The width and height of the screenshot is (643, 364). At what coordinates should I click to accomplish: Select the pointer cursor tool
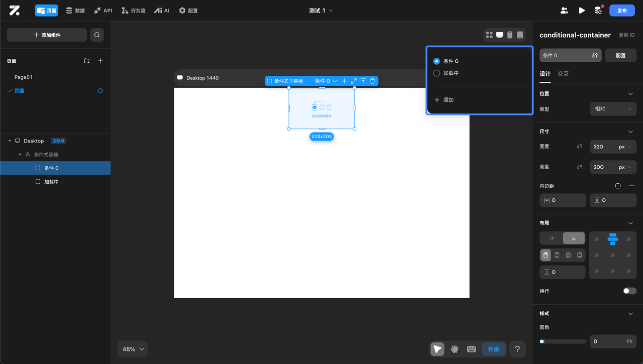[x=438, y=349]
